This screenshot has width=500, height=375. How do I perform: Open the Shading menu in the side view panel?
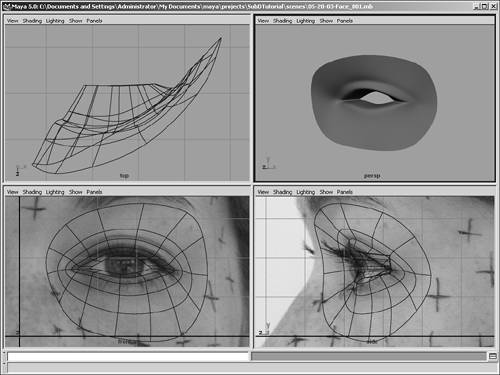point(282,192)
